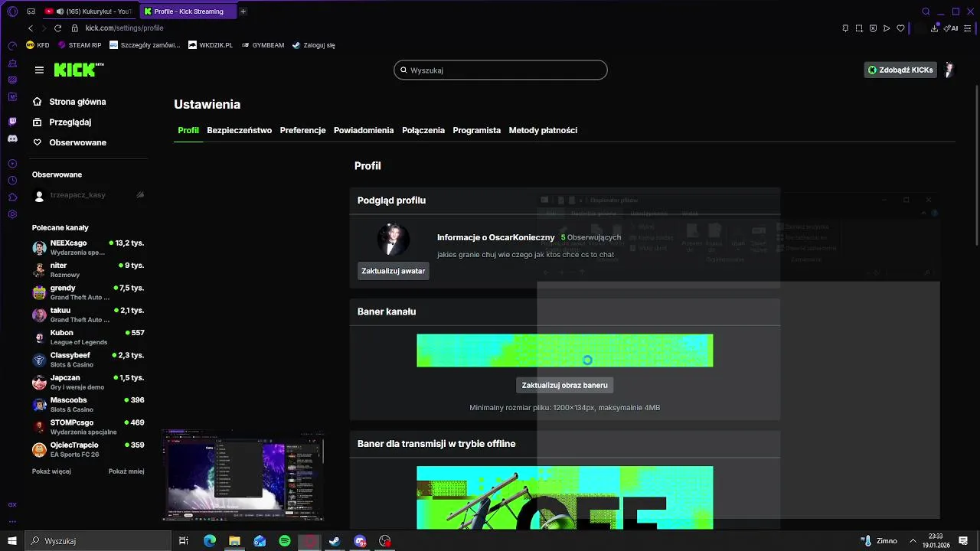980x551 pixels.
Task: Open Task View on the taskbar
Action: click(x=184, y=541)
